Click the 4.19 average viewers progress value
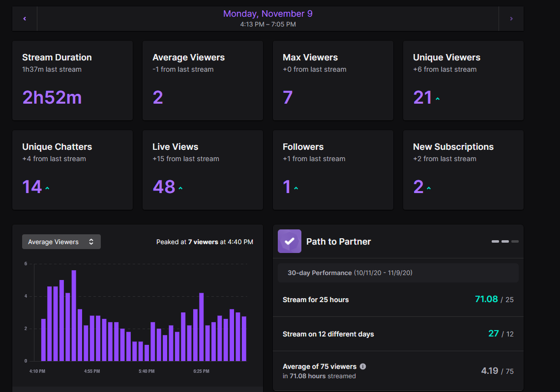 click(489, 370)
